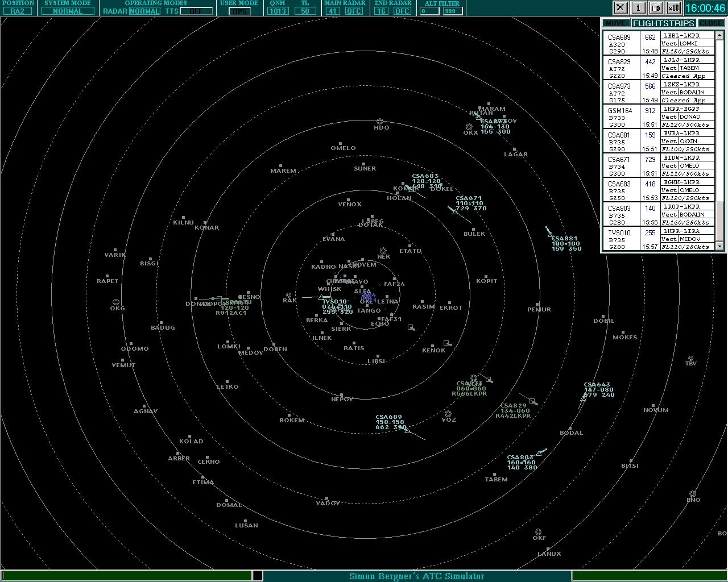Image resolution: width=728 pixels, height=582 pixels.
Task: Select the CSA829 flight strip callsign
Action: coord(619,62)
